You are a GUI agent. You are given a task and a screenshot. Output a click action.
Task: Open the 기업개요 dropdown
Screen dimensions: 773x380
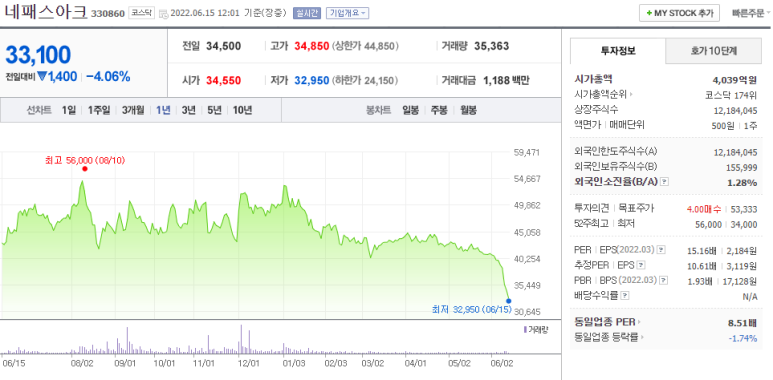point(347,13)
